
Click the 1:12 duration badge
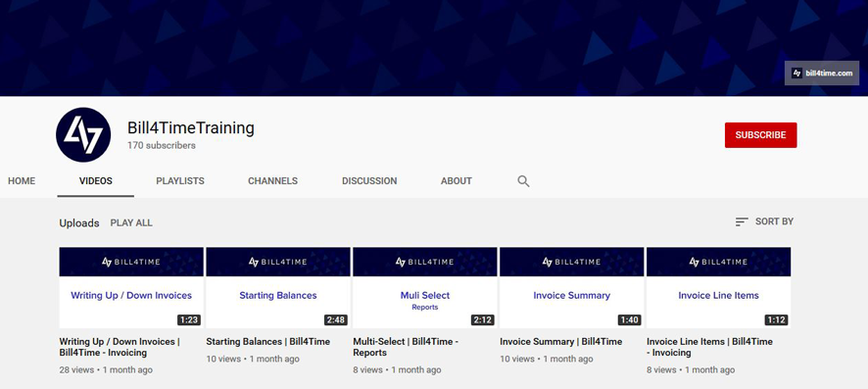776,319
